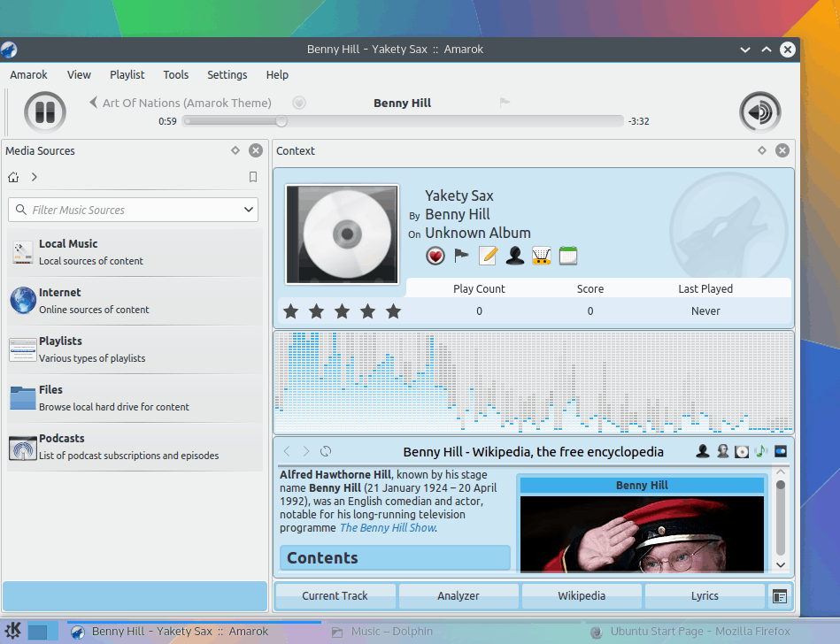Click the Files folder icon
Image resolution: width=840 pixels, height=644 pixels.
click(22, 398)
